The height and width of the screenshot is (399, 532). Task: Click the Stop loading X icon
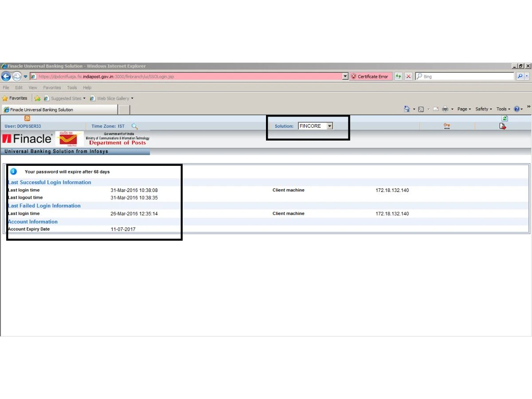click(x=408, y=76)
